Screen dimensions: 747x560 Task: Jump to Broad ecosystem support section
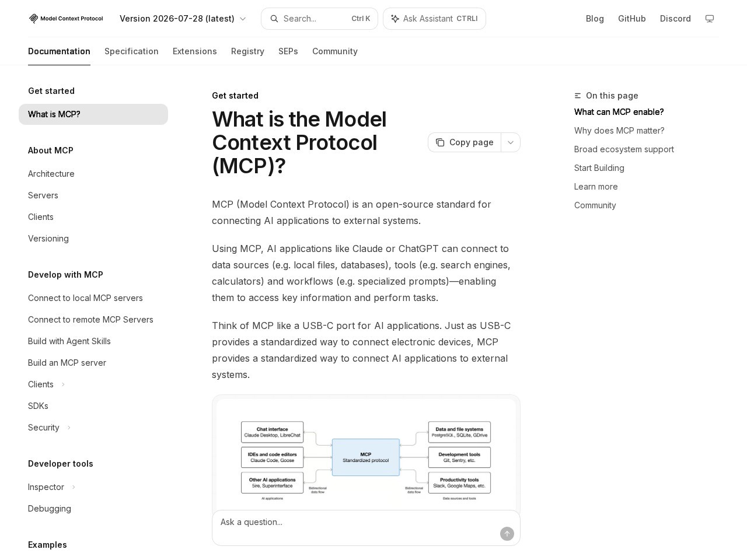[x=624, y=149]
